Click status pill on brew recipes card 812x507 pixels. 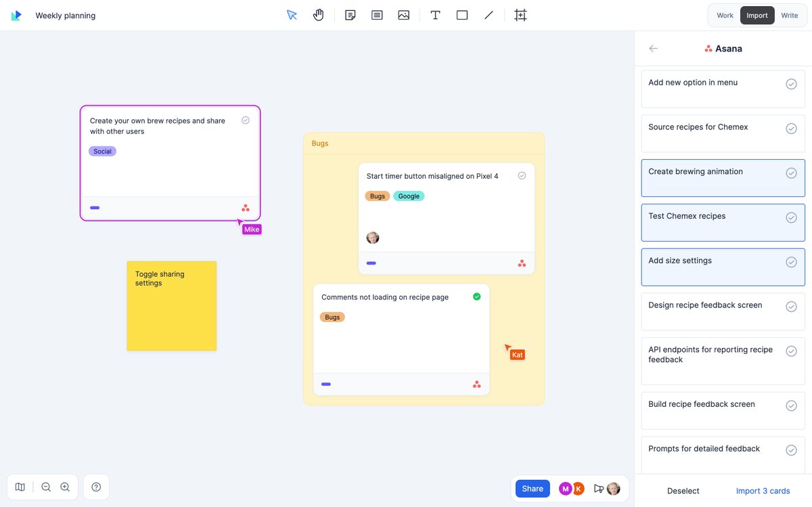(95, 208)
